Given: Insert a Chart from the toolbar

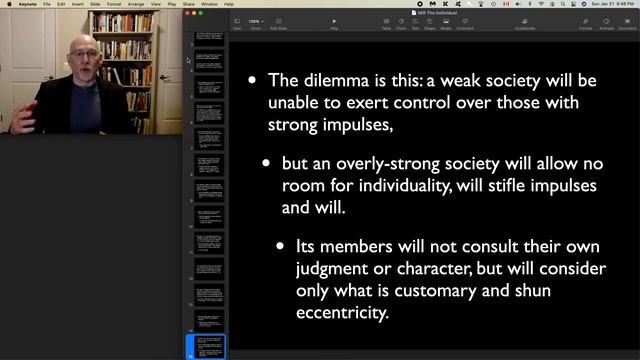Looking at the screenshot, I should (x=401, y=24).
